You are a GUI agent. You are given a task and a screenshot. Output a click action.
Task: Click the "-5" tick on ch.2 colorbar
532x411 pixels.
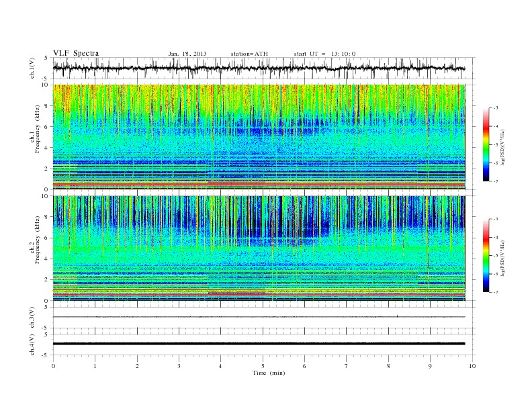pyautogui.click(x=496, y=256)
